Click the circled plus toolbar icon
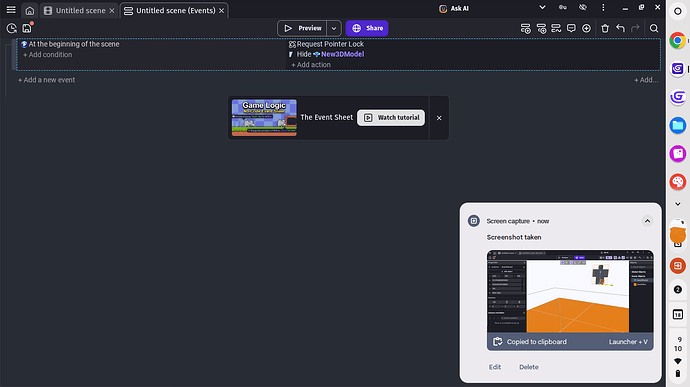The height and width of the screenshot is (387, 690). [586, 28]
